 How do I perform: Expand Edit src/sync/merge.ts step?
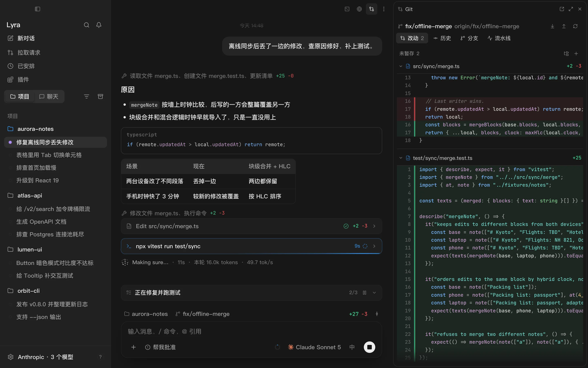[252, 226]
